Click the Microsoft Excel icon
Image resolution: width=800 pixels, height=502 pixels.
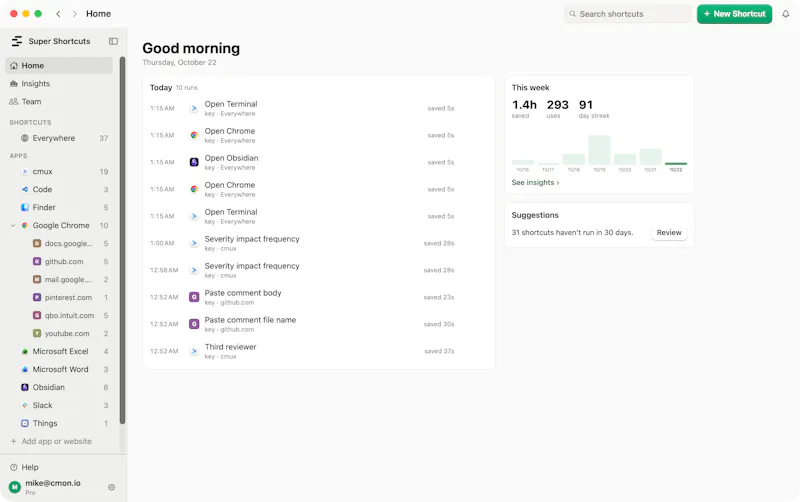coord(24,351)
